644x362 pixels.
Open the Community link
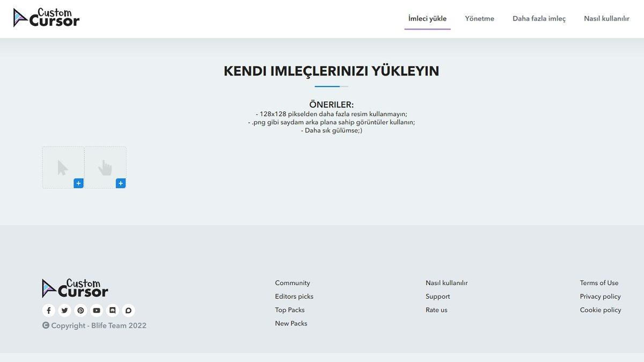tap(292, 283)
